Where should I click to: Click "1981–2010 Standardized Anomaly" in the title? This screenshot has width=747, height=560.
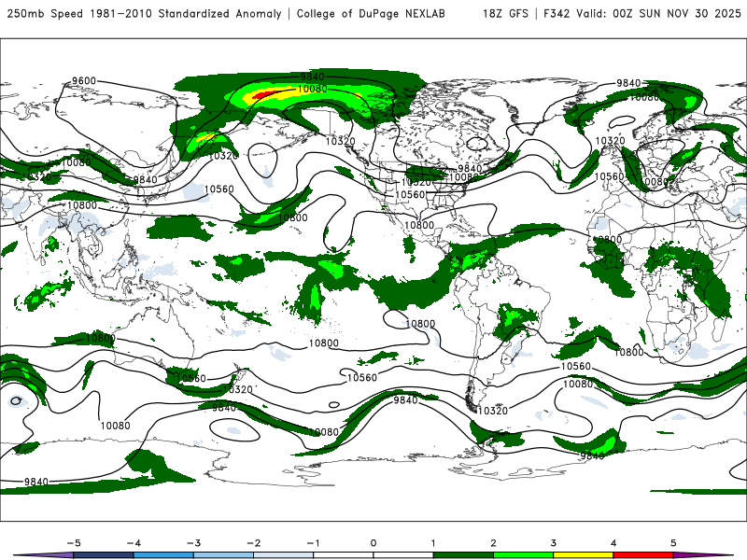[185, 14]
